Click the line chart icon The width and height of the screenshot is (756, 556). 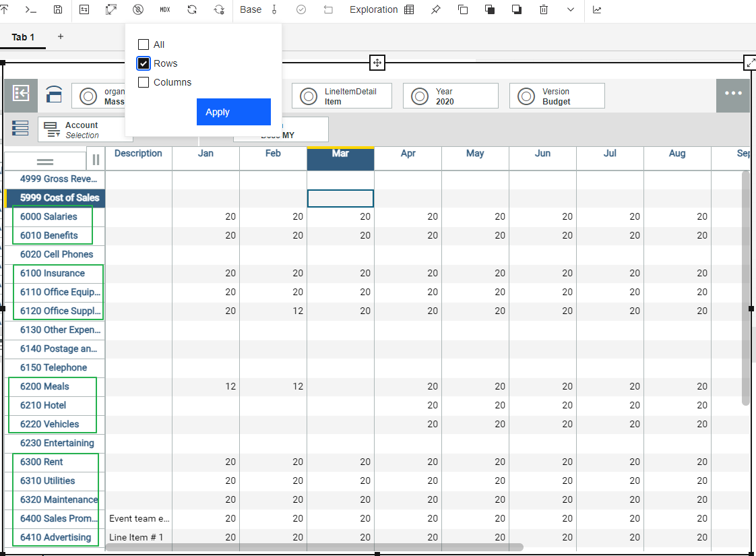pyautogui.click(x=597, y=9)
